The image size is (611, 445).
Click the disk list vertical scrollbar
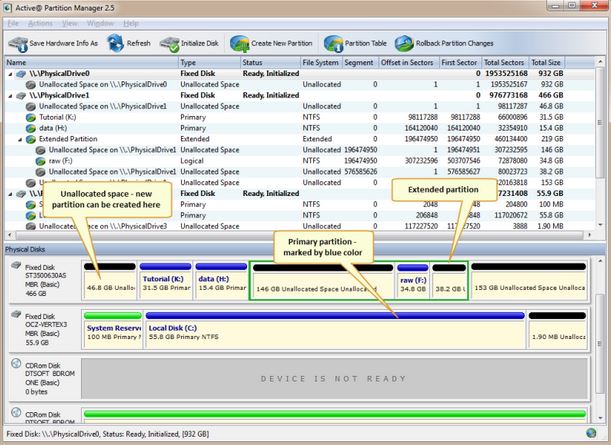(x=599, y=144)
